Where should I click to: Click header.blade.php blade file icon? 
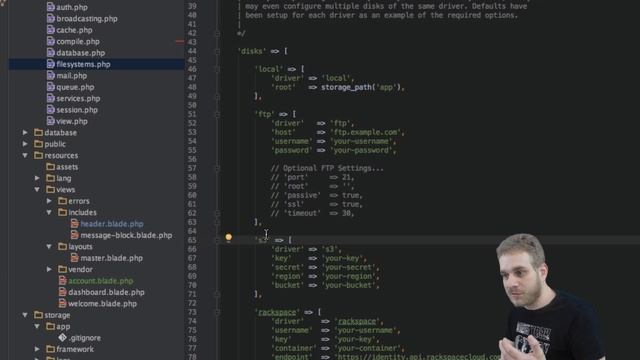[x=75, y=224]
